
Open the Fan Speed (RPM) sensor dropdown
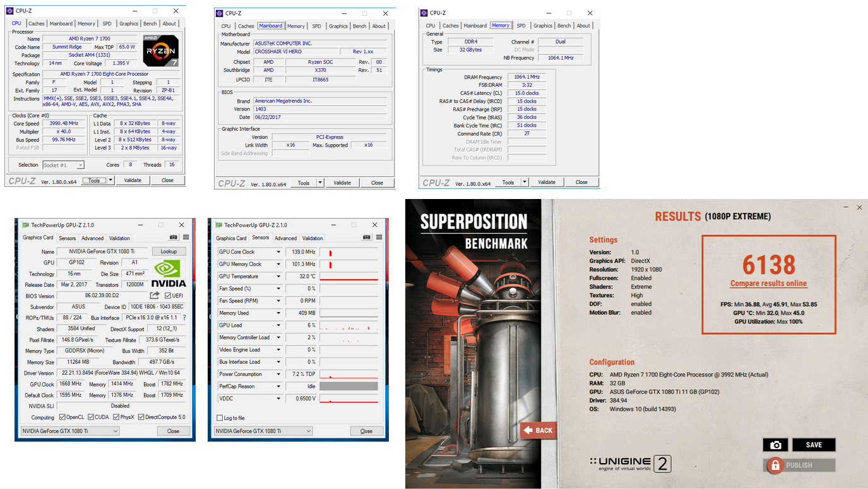[x=278, y=301]
